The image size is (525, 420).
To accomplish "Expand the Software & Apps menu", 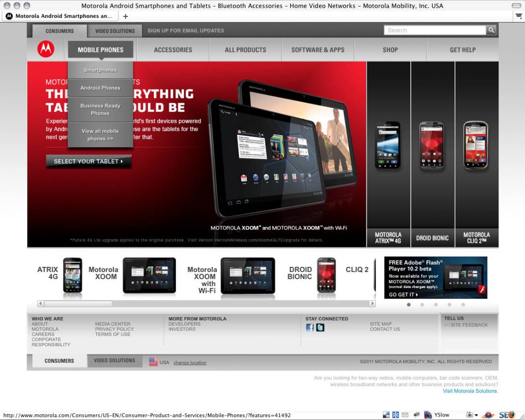I will point(318,50).
